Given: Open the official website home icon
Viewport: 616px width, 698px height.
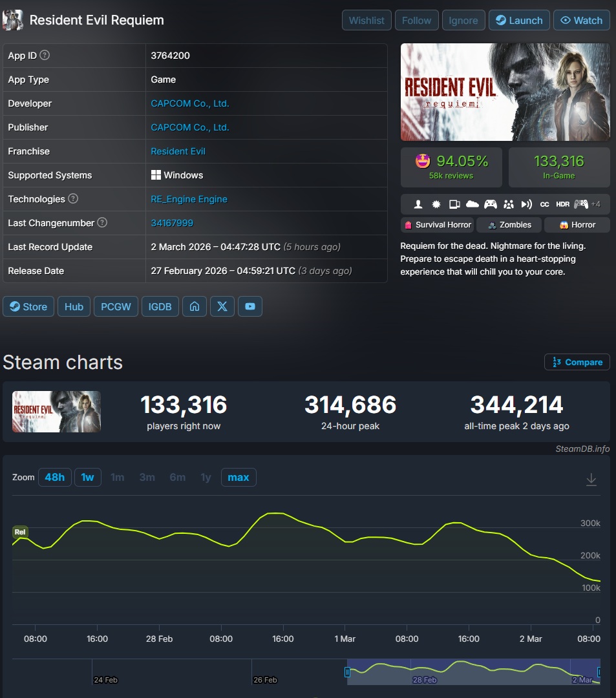Looking at the screenshot, I should tap(194, 306).
